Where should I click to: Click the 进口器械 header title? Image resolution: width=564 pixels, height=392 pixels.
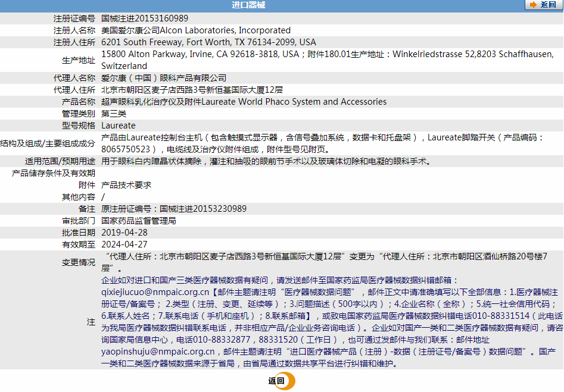pos(248,5)
